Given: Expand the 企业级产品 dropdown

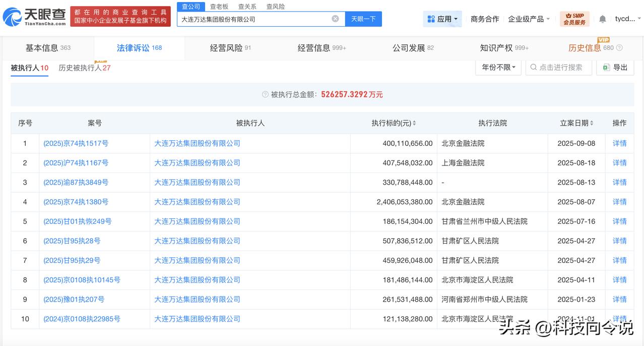Looking at the screenshot, I should (x=529, y=19).
